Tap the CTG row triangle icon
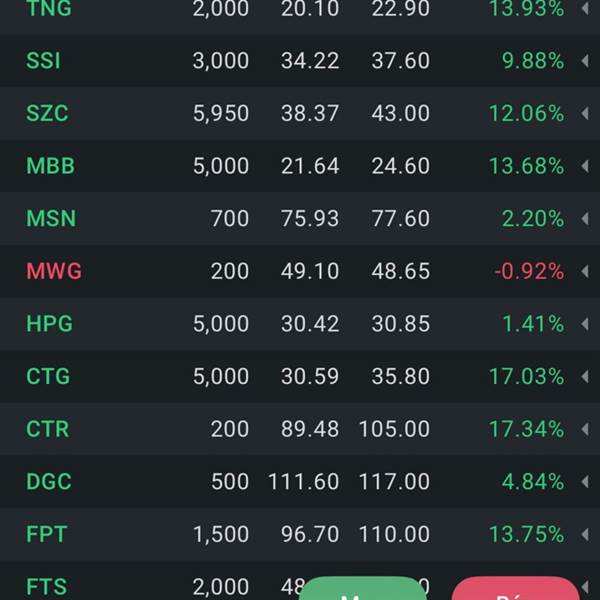Image resolution: width=600 pixels, height=600 pixels. (x=585, y=377)
